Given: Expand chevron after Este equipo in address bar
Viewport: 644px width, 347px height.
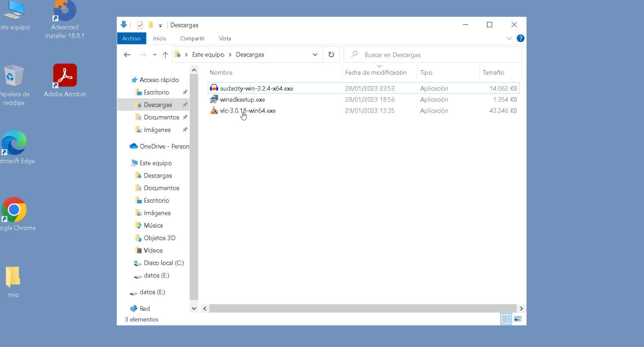Looking at the screenshot, I should (x=230, y=55).
